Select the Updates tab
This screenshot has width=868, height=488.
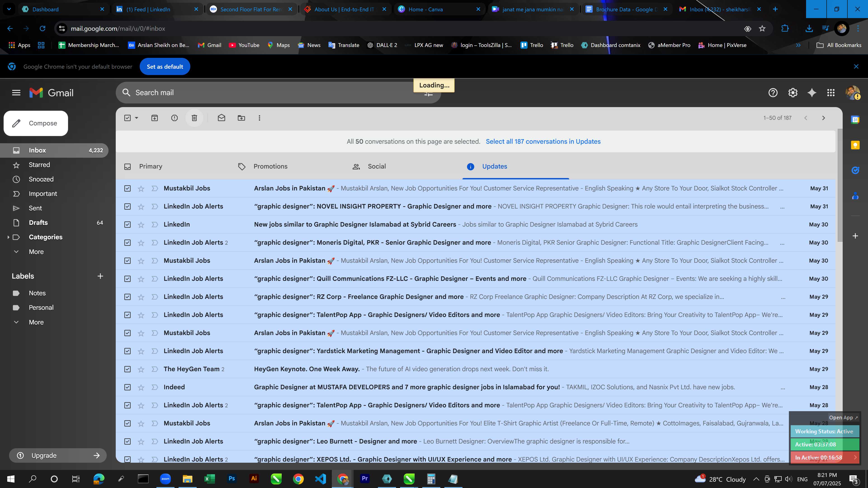click(494, 166)
